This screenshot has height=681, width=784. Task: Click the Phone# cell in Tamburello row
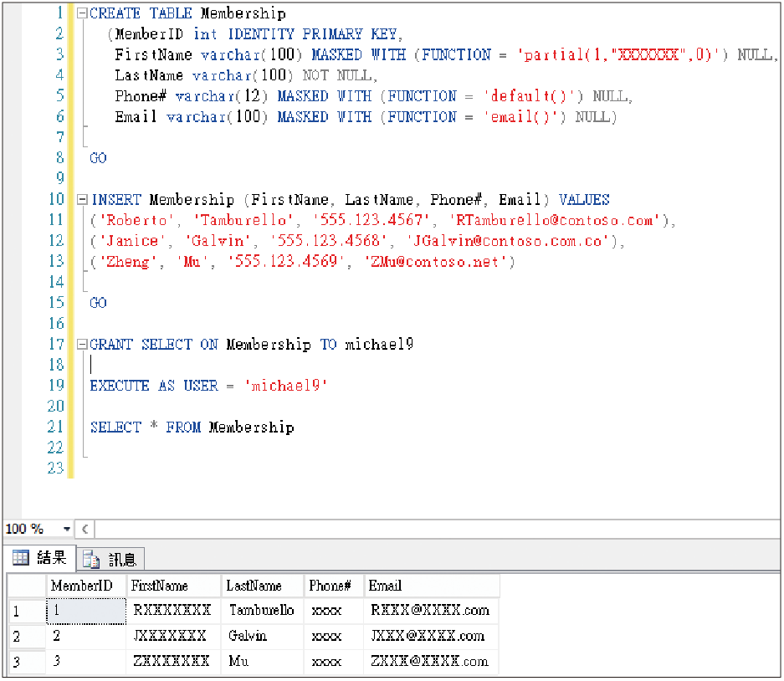[x=334, y=611]
